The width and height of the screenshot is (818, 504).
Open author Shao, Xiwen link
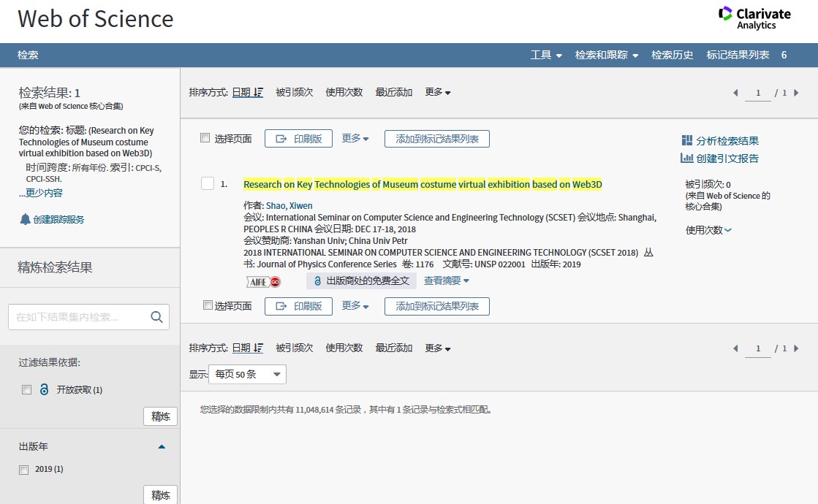[289, 206]
